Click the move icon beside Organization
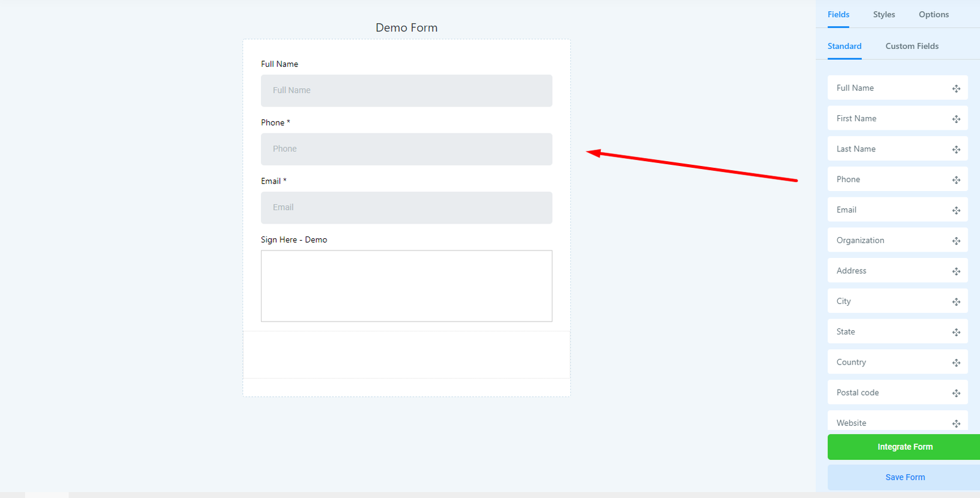This screenshot has height=498, width=980. pyautogui.click(x=956, y=241)
